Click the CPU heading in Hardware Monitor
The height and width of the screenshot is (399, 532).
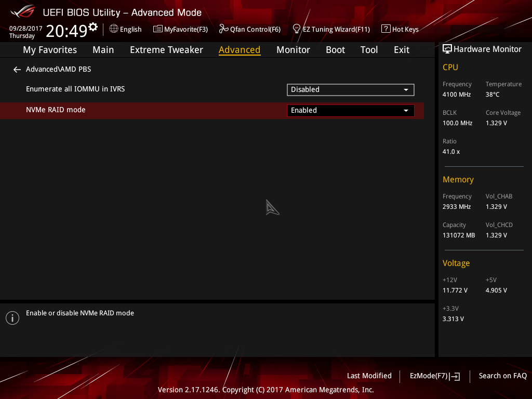click(450, 67)
